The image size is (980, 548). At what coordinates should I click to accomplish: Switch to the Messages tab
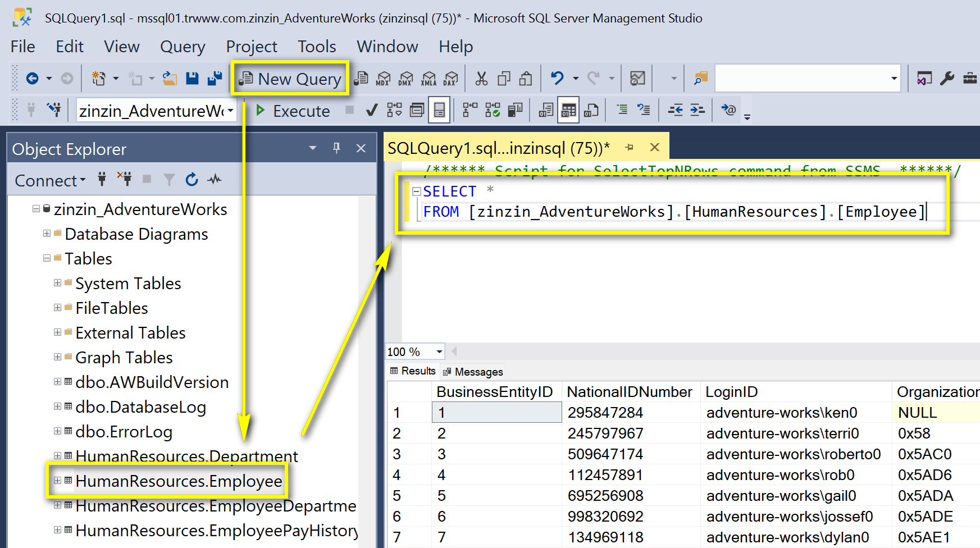(473, 372)
